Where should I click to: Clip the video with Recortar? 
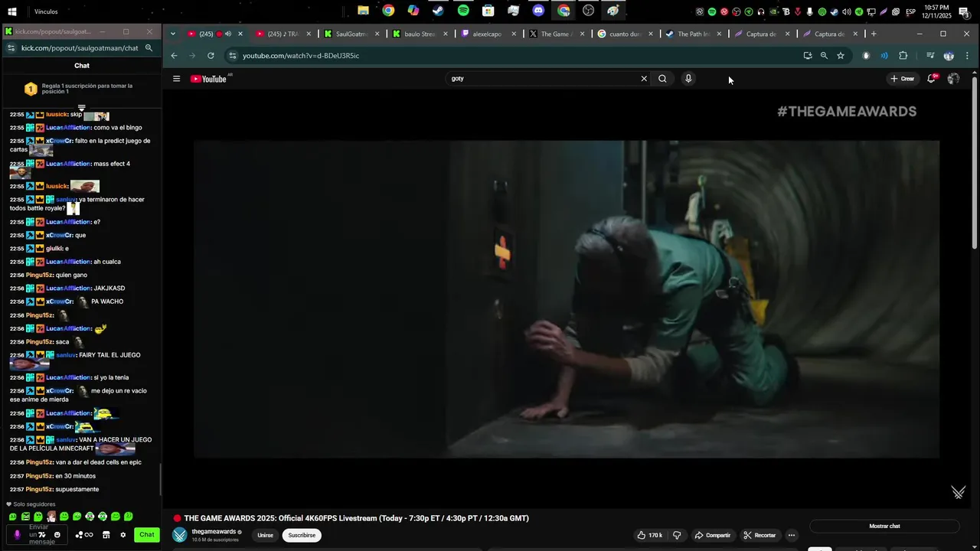[x=759, y=535]
